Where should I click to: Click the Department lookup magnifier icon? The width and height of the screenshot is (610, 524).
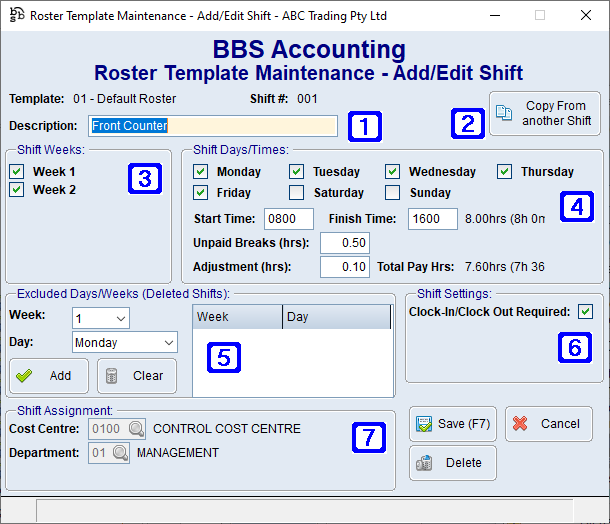tap(120, 453)
